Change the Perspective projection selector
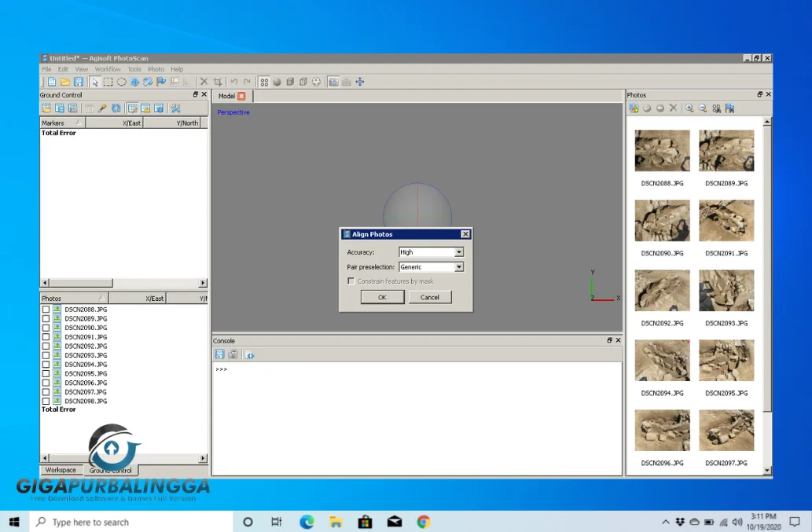The height and width of the screenshot is (532, 812). (x=233, y=112)
